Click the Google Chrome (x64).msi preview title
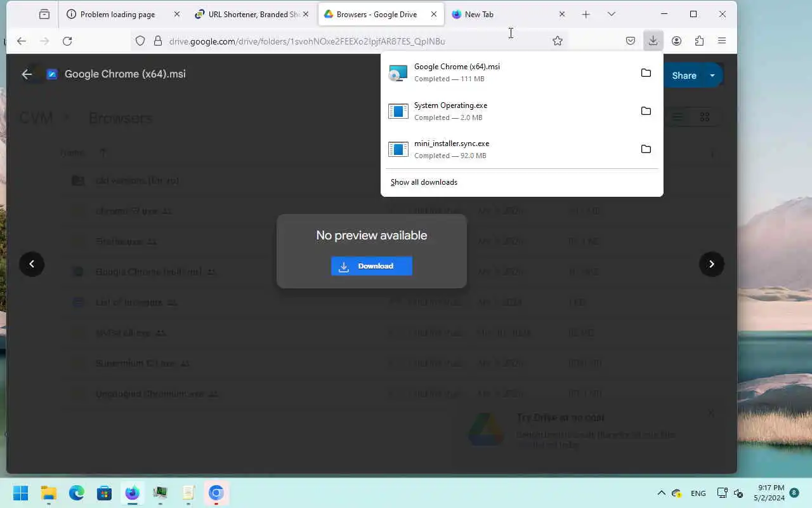812x508 pixels. coord(125,74)
